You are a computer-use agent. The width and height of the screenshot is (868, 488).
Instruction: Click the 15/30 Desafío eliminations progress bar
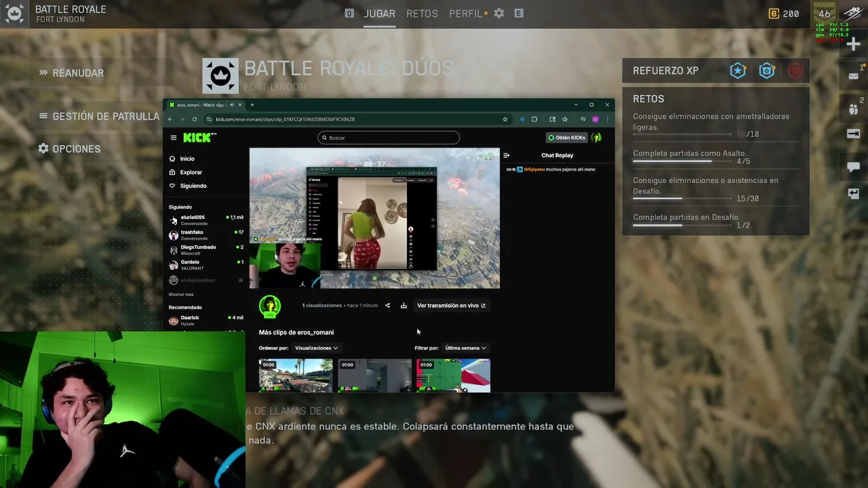point(683,199)
